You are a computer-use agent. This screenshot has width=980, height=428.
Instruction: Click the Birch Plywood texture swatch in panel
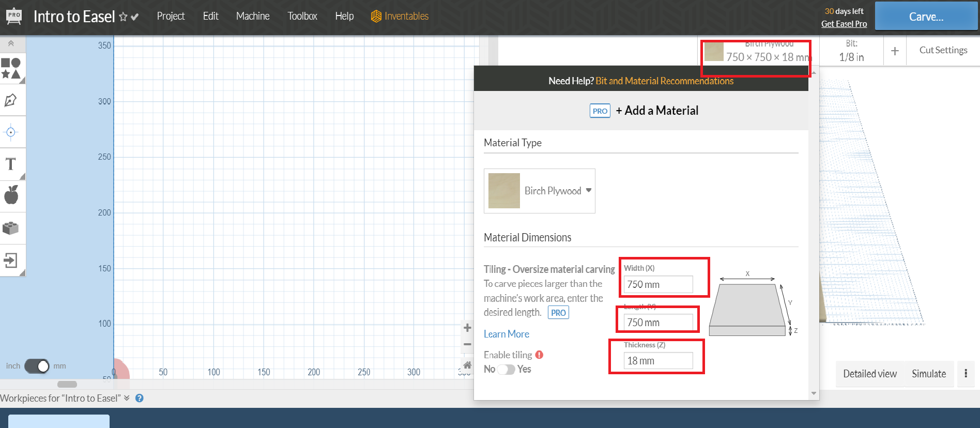[504, 191]
